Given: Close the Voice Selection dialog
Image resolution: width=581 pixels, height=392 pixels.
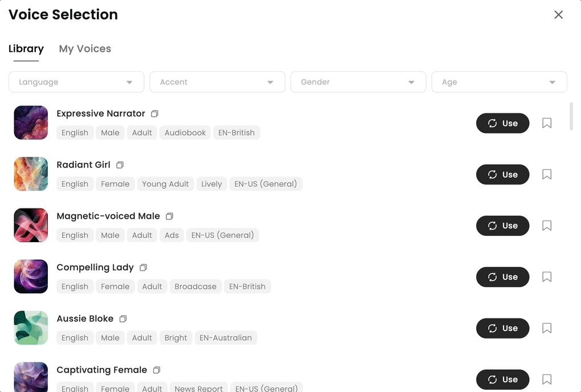Looking at the screenshot, I should coord(558,15).
